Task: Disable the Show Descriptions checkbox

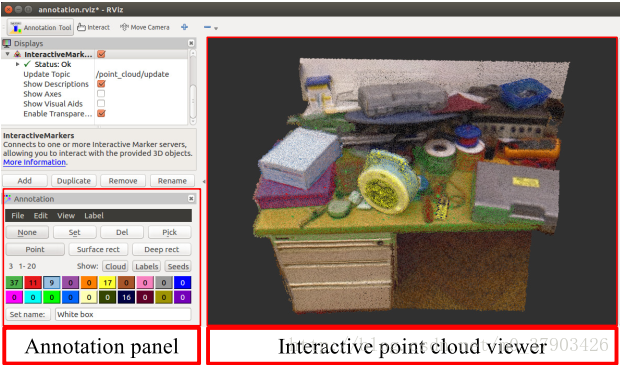Action: pos(101,84)
